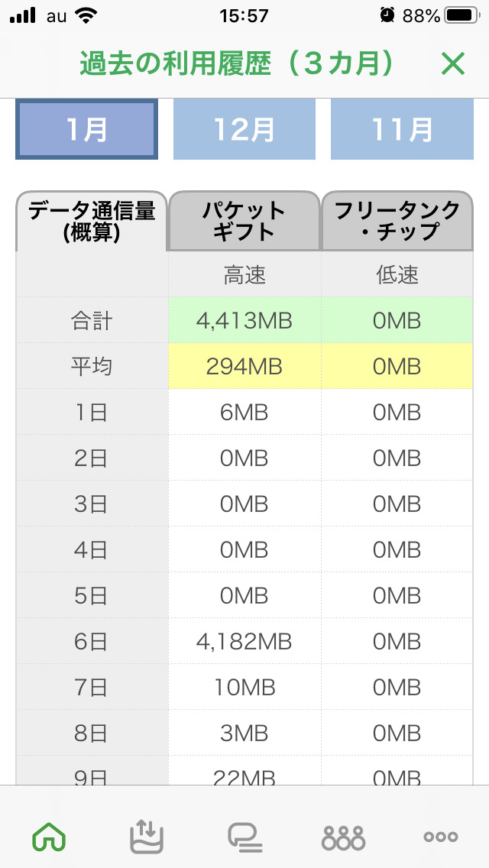Tap the Wi-Fi icon in status bar
This screenshot has width=489, height=868.
tap(87, 15)
